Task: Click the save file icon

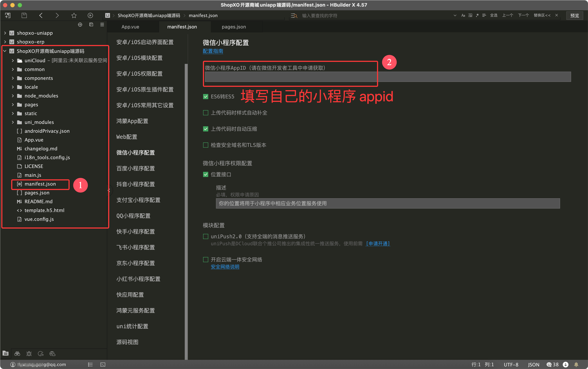Action: [x=24, y=16]
